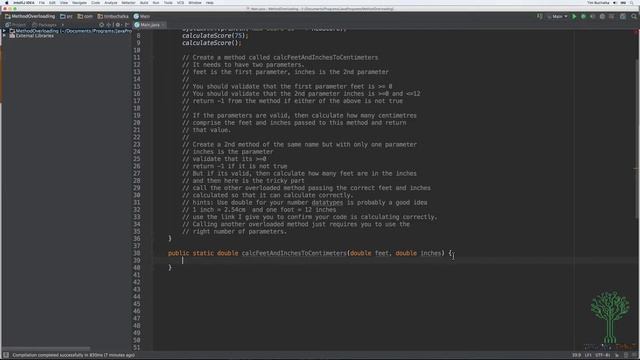Screen dimensions: 640x360
Task: Click the timbuchalka package breadcrumb
Action: (113, 16)
